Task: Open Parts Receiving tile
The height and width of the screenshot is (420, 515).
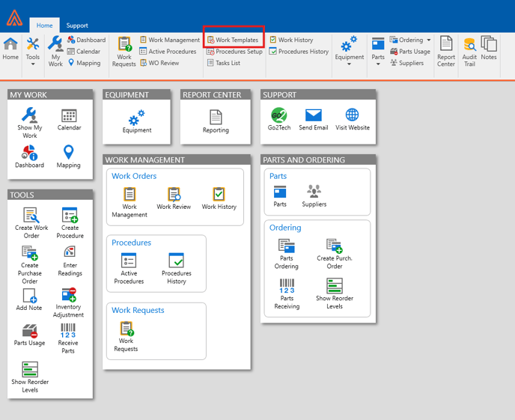Action: tap(287, 294)
